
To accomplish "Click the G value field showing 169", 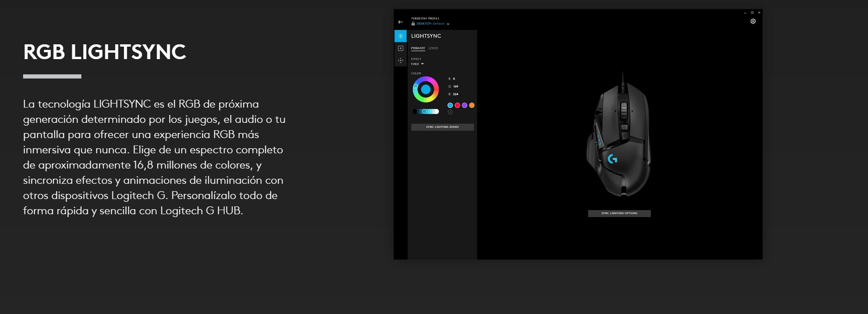I will 455,86.
